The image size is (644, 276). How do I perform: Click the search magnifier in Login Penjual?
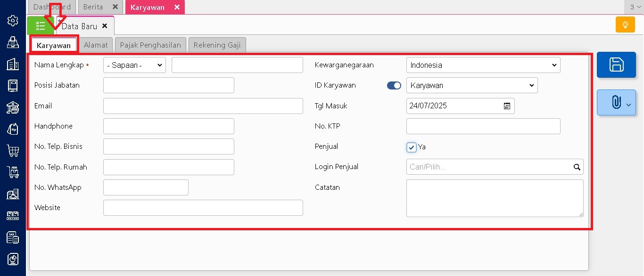click(577, 167)
